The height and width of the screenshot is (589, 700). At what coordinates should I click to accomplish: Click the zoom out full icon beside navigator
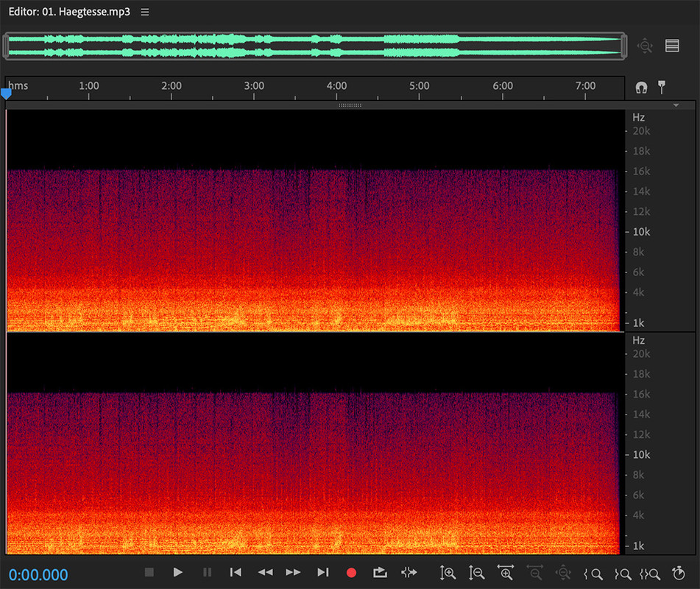pos(645,46)
